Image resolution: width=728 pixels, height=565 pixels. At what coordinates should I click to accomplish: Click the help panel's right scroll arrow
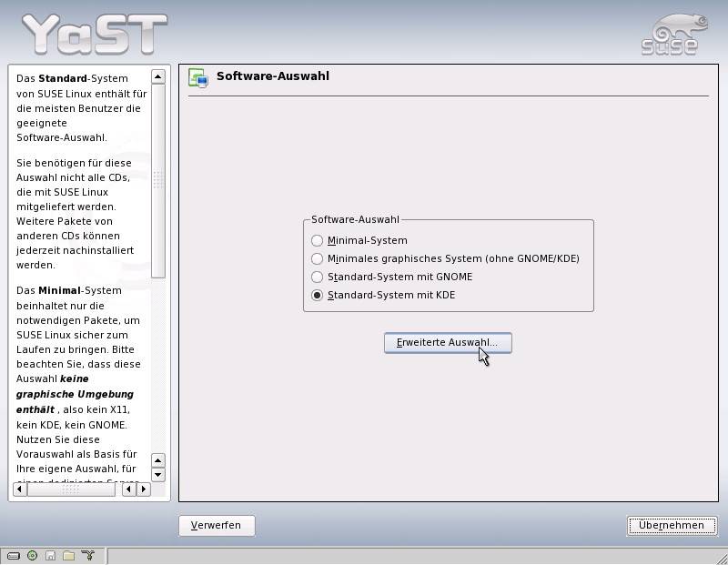(144, 489)
